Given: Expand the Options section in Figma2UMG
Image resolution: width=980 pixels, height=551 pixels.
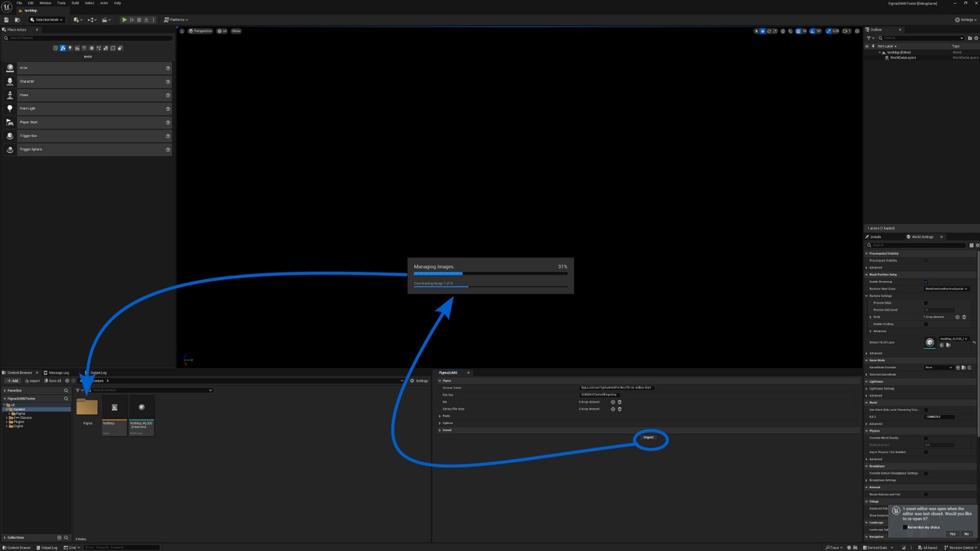Looking at the screenshot, I should (440, 423).
